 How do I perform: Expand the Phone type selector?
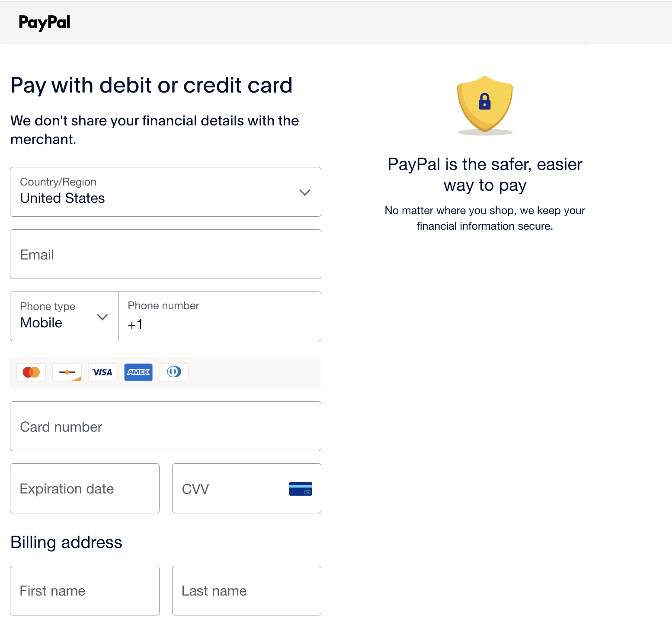click(x=64, y=317)
